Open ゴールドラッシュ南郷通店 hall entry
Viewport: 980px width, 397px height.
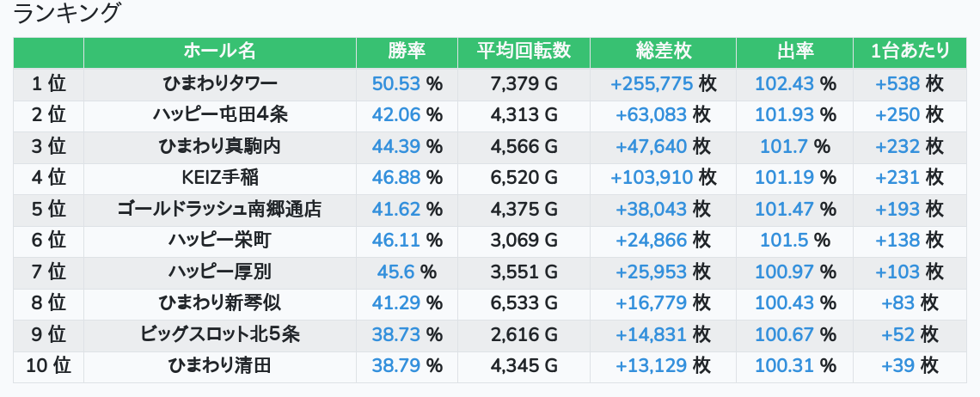point(220,209)
